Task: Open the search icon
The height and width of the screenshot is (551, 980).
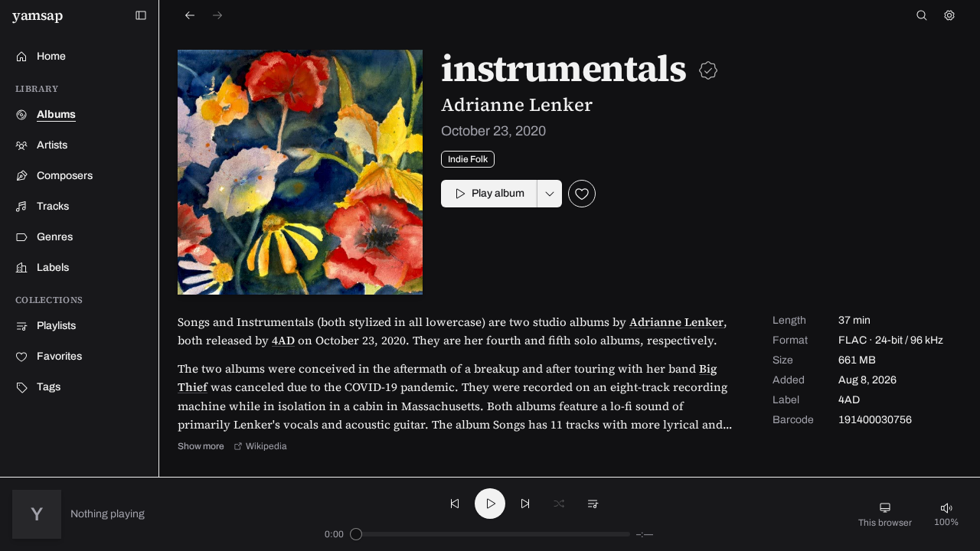Action: click(922, 15)
